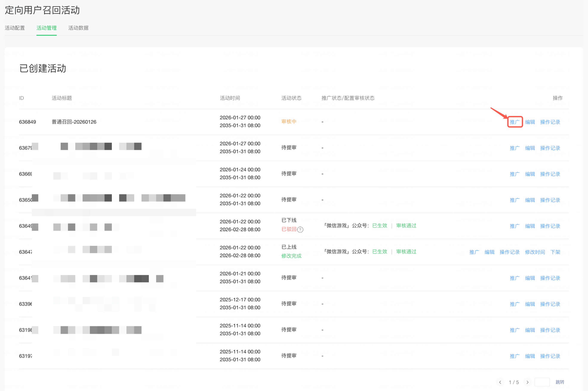Viewport: 588px width, 391px height.
Task: Click 编辑 in the last table row
Action: [530, 356]
